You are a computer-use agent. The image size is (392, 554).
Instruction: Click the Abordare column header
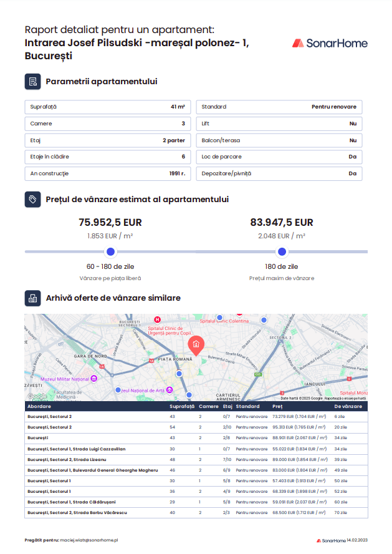click(x=39, y=406)
